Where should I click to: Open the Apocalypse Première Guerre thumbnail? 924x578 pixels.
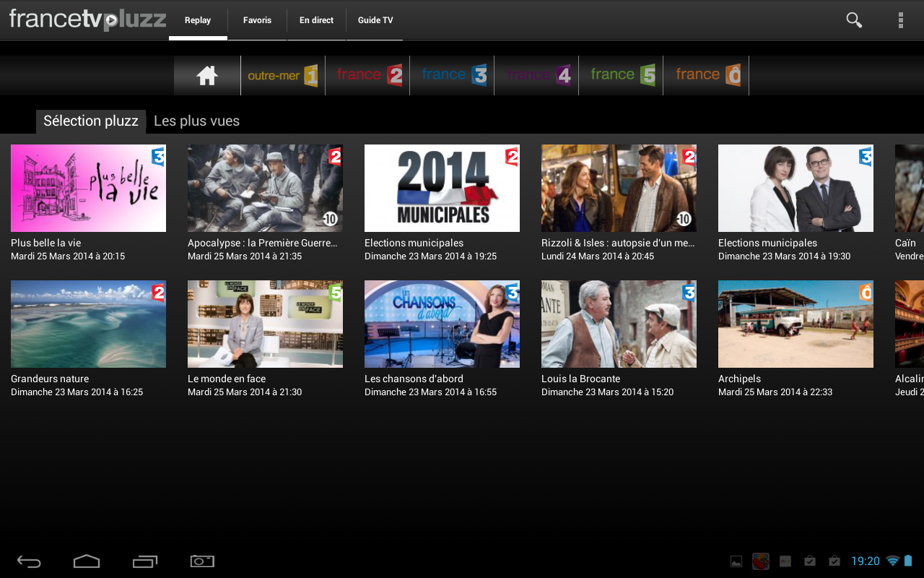265,188
